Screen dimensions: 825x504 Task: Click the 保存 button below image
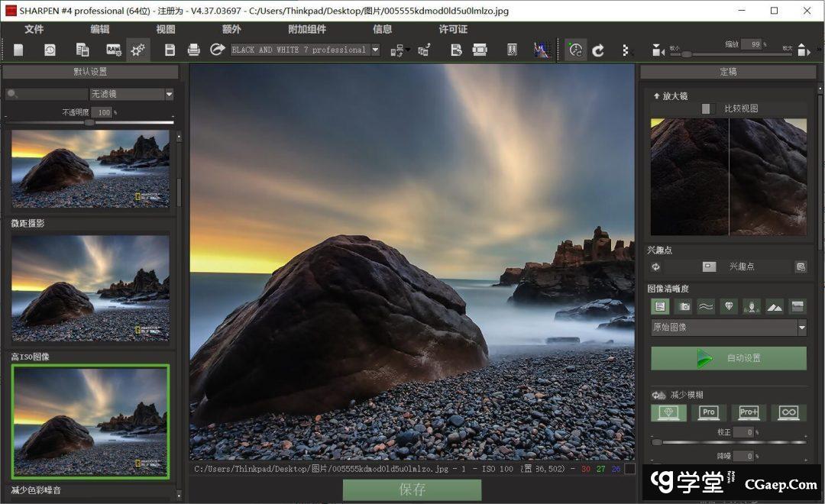pyautogui.click(x=412, y=490)
